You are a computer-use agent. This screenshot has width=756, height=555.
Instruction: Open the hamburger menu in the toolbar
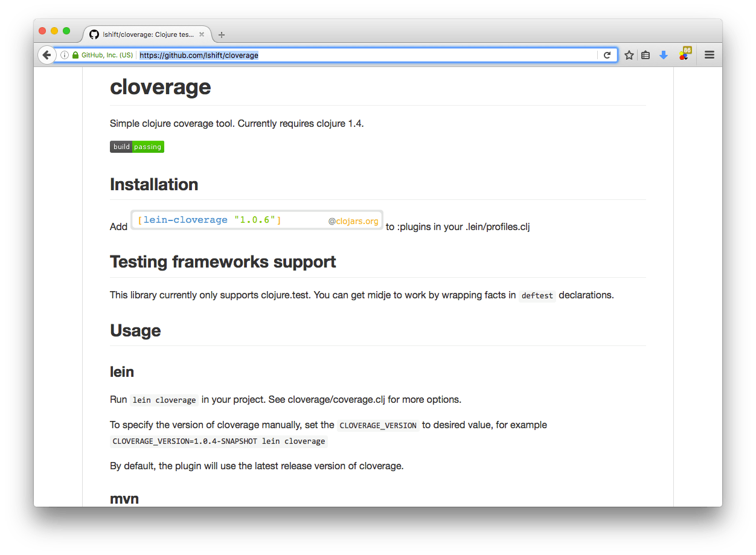(710, 55)
